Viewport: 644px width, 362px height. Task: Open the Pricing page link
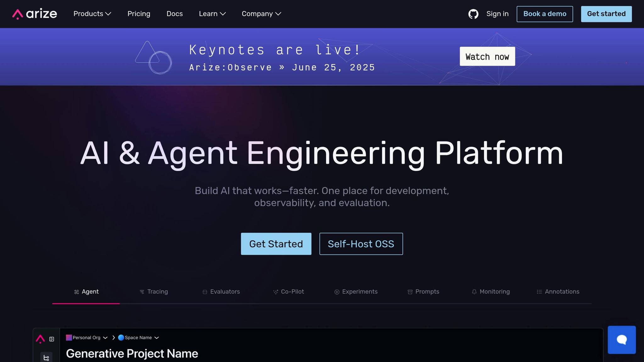tap(139, 14)
